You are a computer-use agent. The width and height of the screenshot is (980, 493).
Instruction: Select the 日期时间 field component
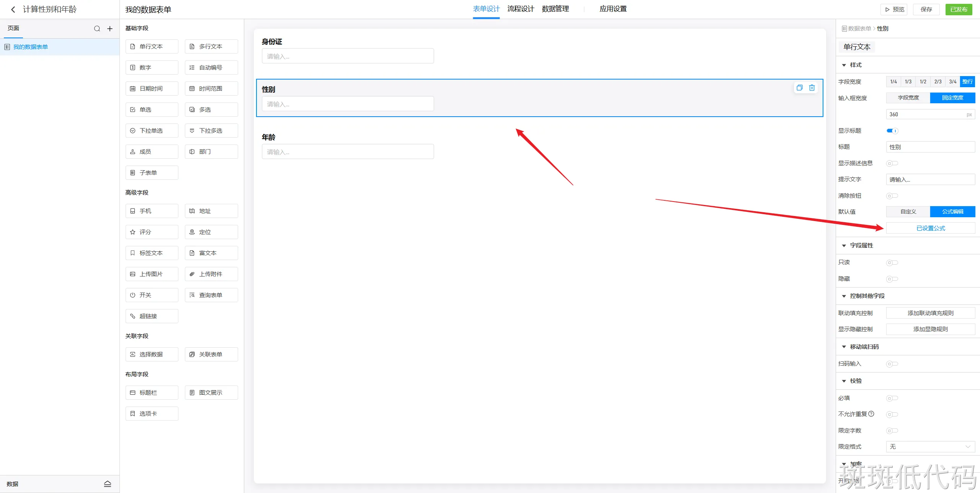152,89
